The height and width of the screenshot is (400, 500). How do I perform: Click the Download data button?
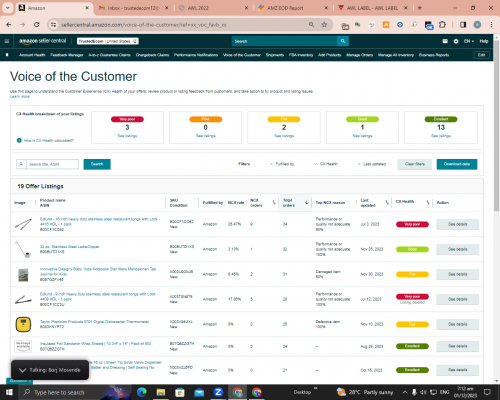[x=457, y=164]
